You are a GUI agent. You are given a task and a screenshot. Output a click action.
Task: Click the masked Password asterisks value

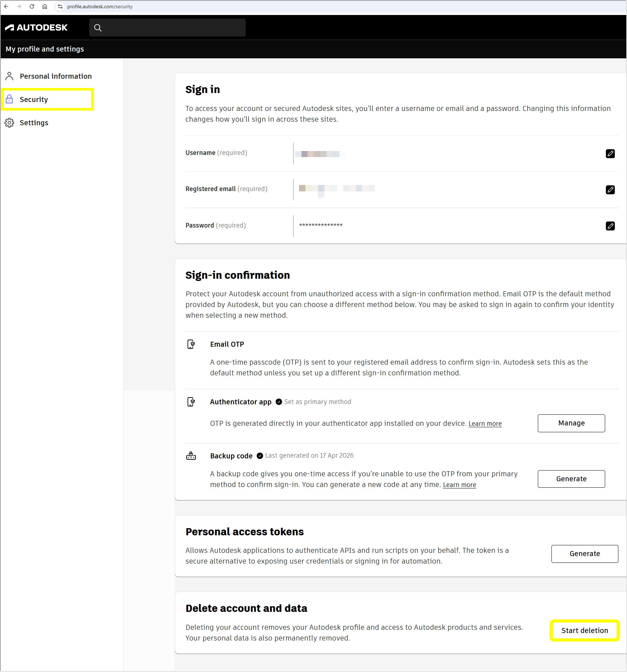[321, 225]
